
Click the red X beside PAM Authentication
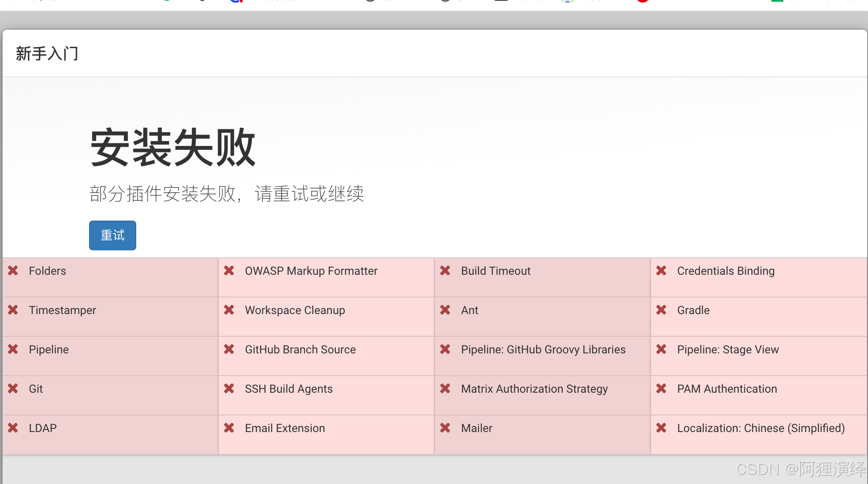point(661,389)
